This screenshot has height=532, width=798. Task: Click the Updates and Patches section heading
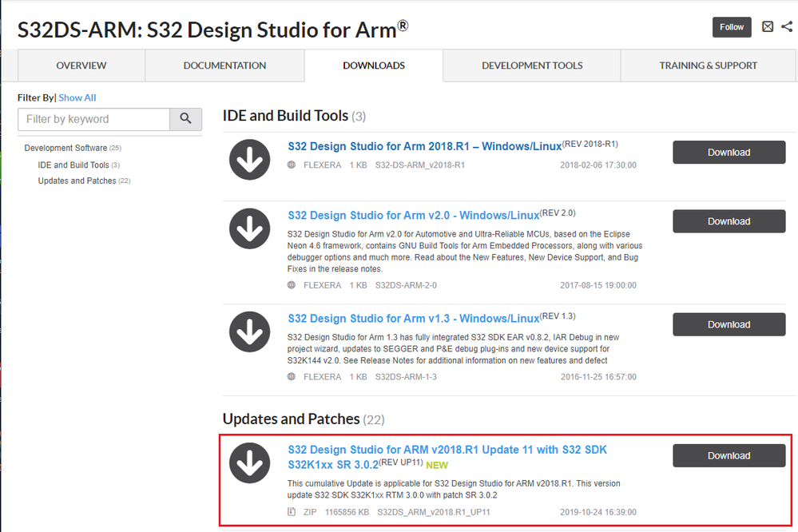pos(291,419)
